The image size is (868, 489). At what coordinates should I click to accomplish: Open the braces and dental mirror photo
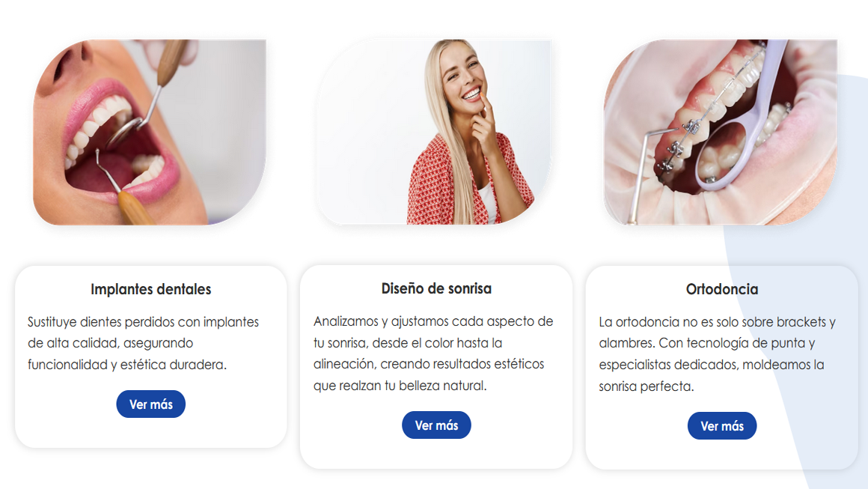(720, 132)
